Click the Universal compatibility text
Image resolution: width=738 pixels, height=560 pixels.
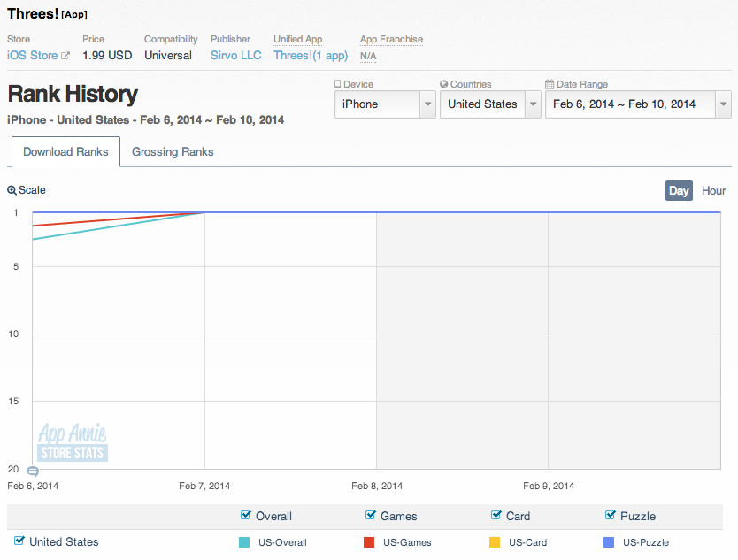(x=168, y=56)
